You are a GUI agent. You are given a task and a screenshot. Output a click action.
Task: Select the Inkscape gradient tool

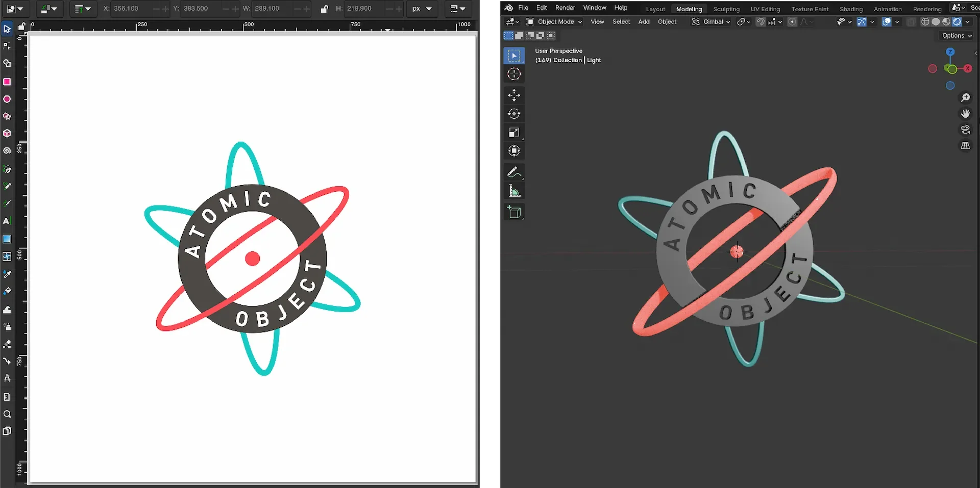(7, 239)
